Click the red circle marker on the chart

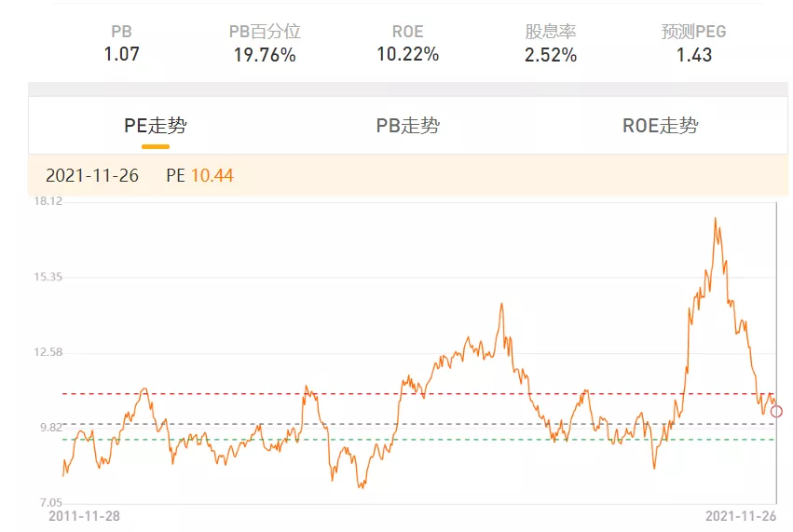click(x=776, y=411)
